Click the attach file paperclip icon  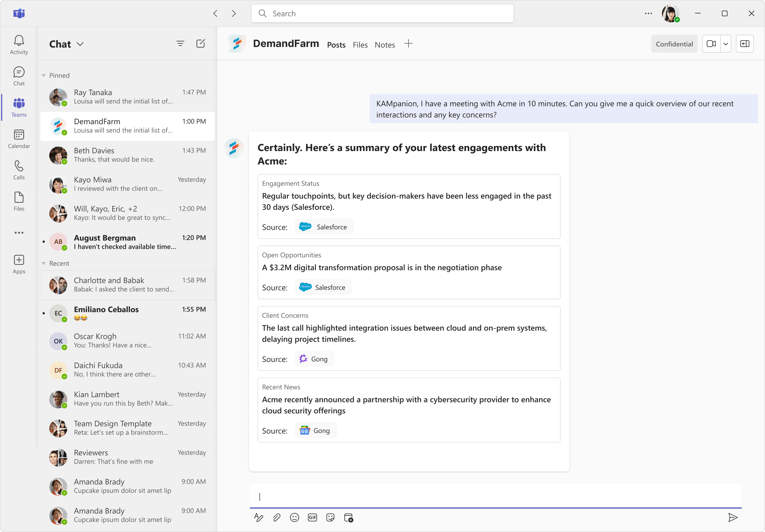point(277,517)
